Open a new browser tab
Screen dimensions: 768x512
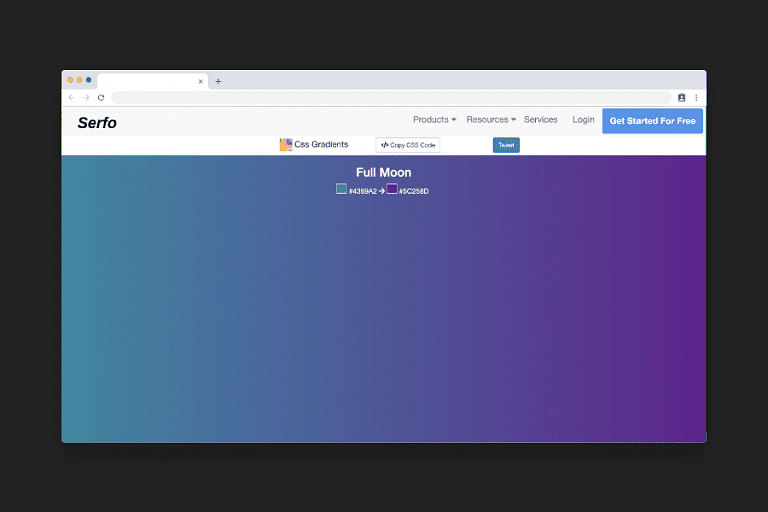[218, 81]
